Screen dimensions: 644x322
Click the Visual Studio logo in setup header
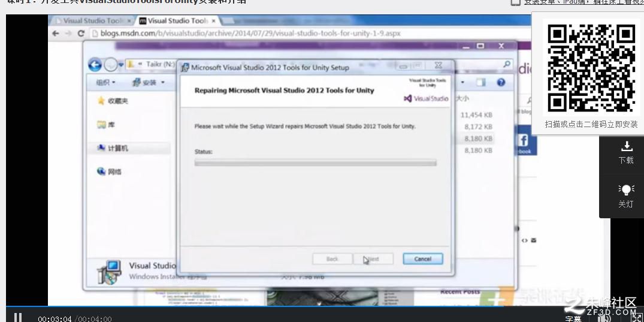click(427, 98)
